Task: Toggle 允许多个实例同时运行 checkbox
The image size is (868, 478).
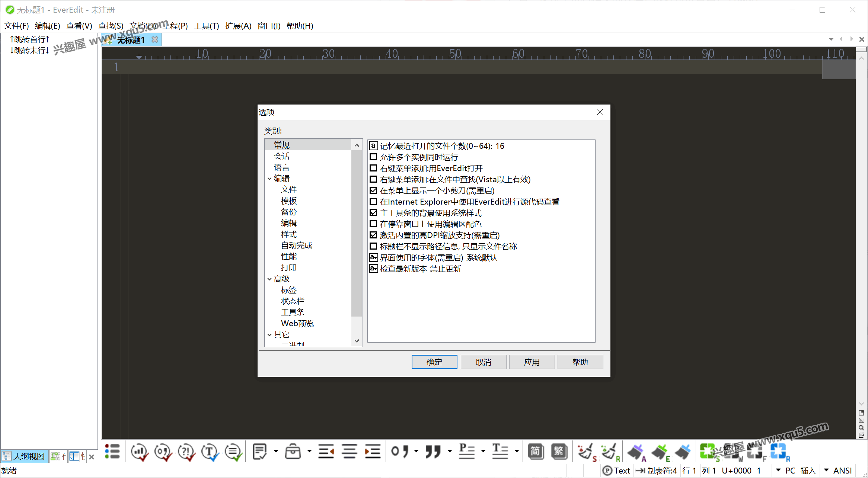Action: pos(373,157)
